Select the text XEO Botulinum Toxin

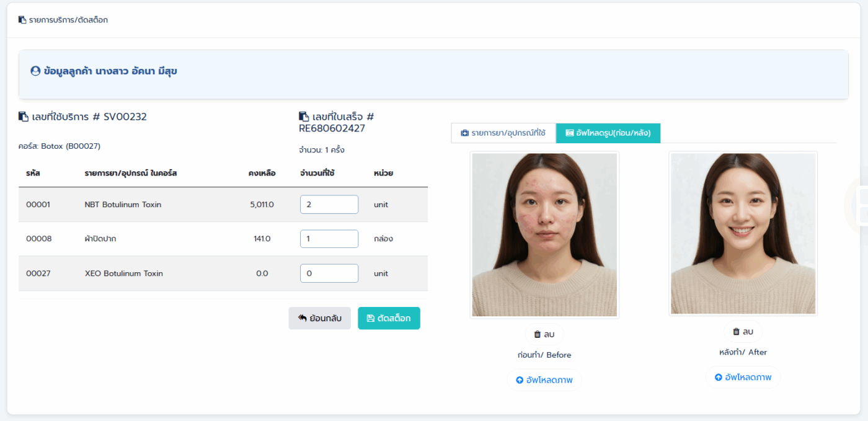pyautogui.click(x=124, y=273)
